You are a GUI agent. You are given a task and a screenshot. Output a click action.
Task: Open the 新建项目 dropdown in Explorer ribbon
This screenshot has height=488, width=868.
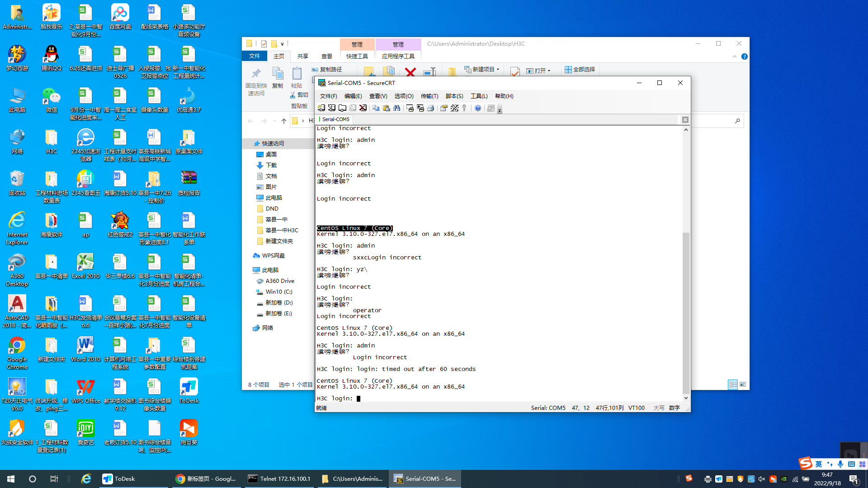(x=498, y=70)
